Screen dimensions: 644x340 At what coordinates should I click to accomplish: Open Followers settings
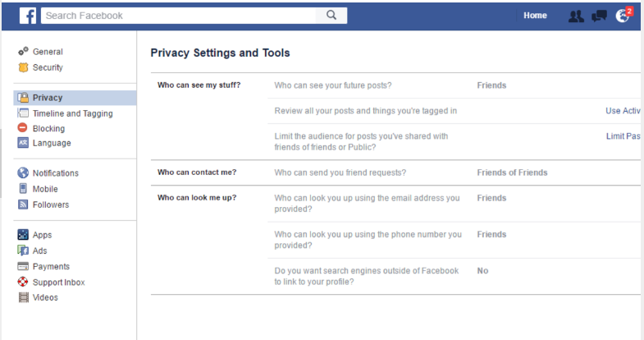[x=51, y=204]
